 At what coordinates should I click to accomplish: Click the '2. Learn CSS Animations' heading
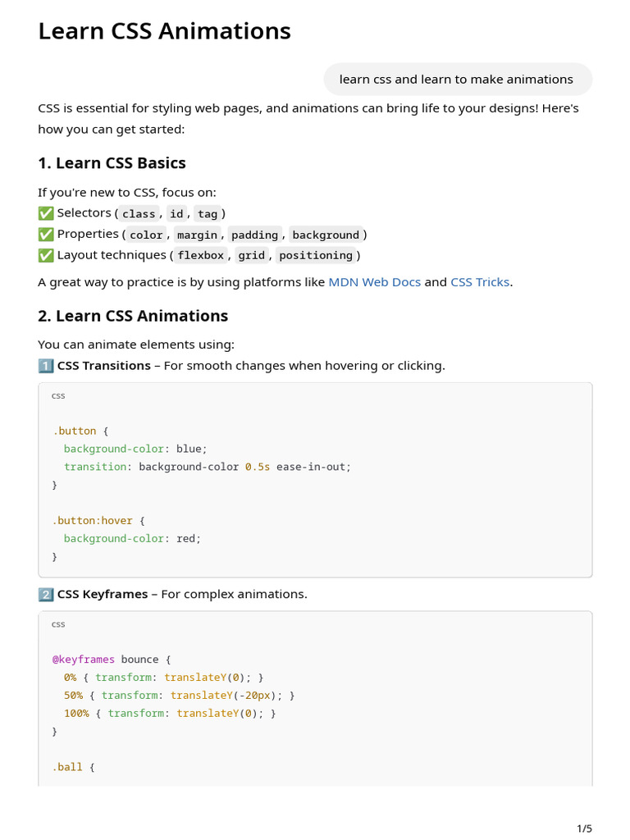pos(133,316)
